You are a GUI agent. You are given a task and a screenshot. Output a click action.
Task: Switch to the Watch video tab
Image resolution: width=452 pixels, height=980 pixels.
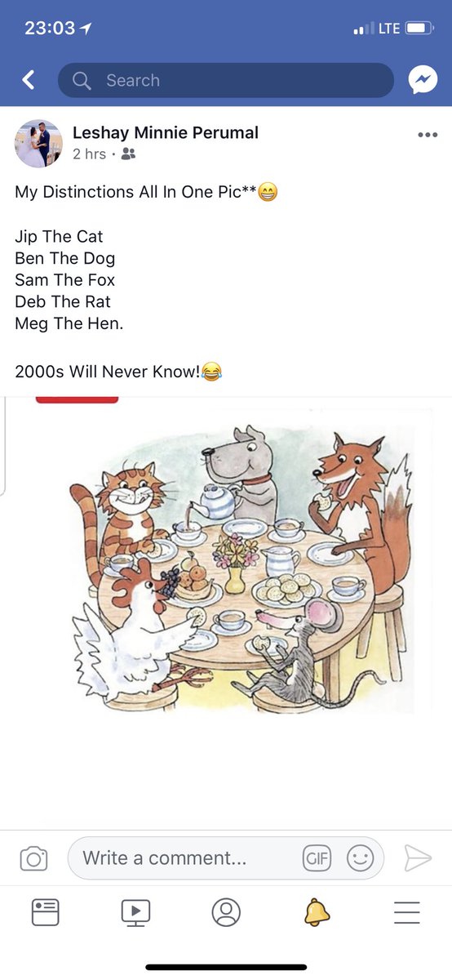(135, 912)
